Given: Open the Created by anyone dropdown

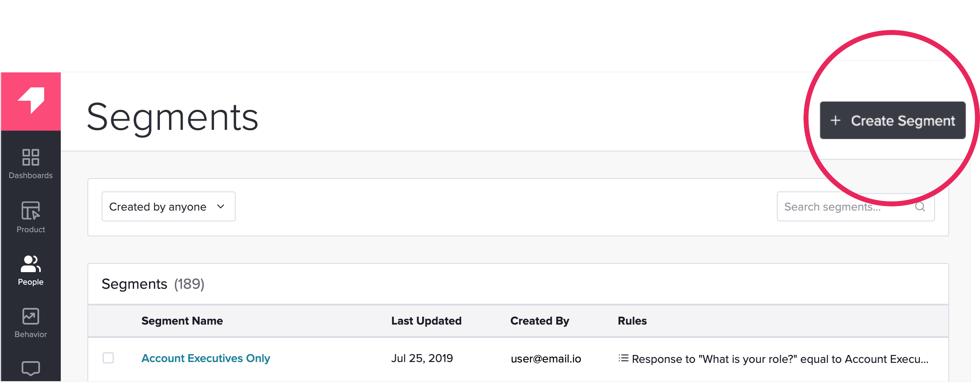Looking at the screenshot, I should 169,206.
